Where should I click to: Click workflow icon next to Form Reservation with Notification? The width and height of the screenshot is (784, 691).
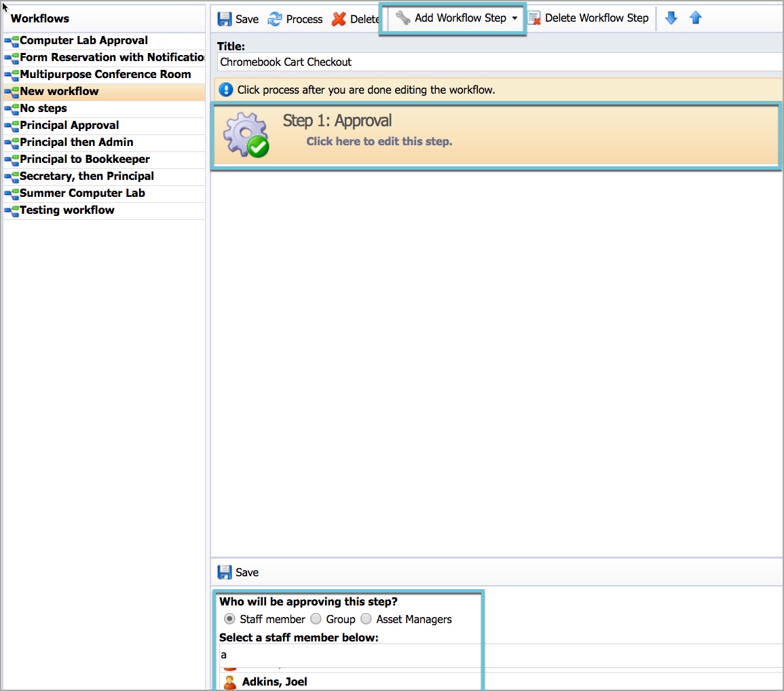pyautogui.click(x=12, y=58)
